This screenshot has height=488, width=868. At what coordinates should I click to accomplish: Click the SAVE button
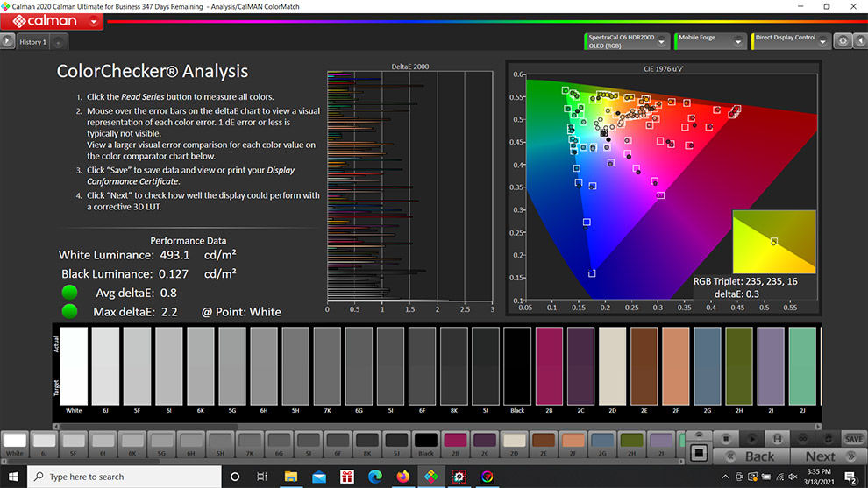click(x=854, y=439)
